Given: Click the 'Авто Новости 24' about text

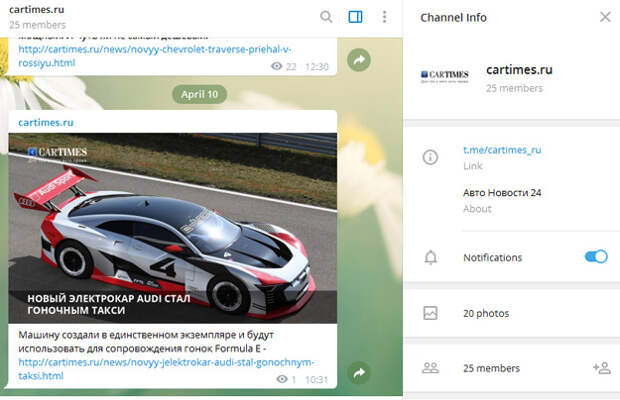Looking at the screenshot, I should pos(502,192).
